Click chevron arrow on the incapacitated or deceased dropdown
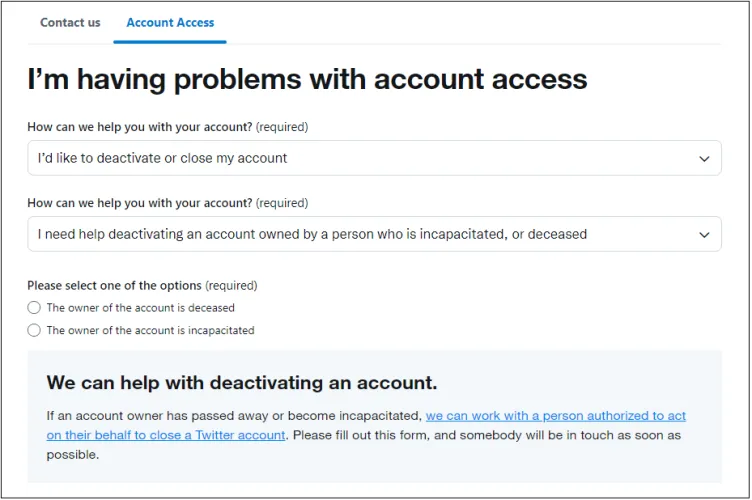This screenshot has height=500, width=752. click(704, 235)
